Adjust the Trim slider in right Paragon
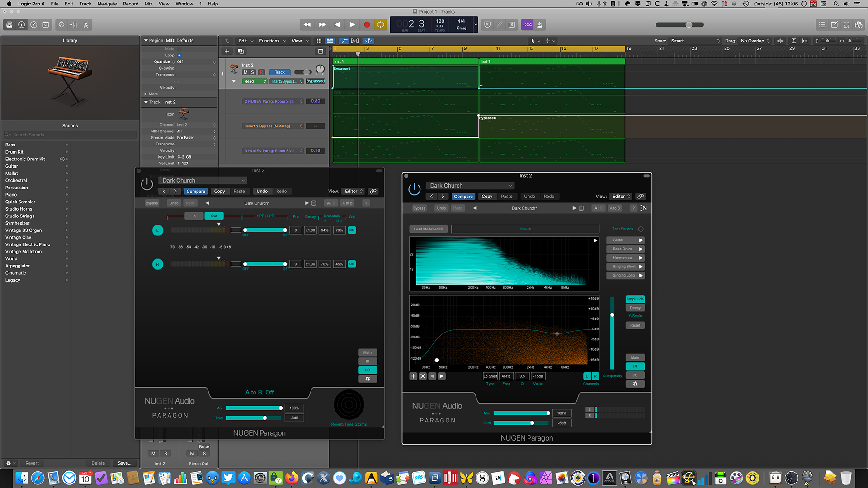The width and height of the screenshot is (868, 488). click(521, 423)
